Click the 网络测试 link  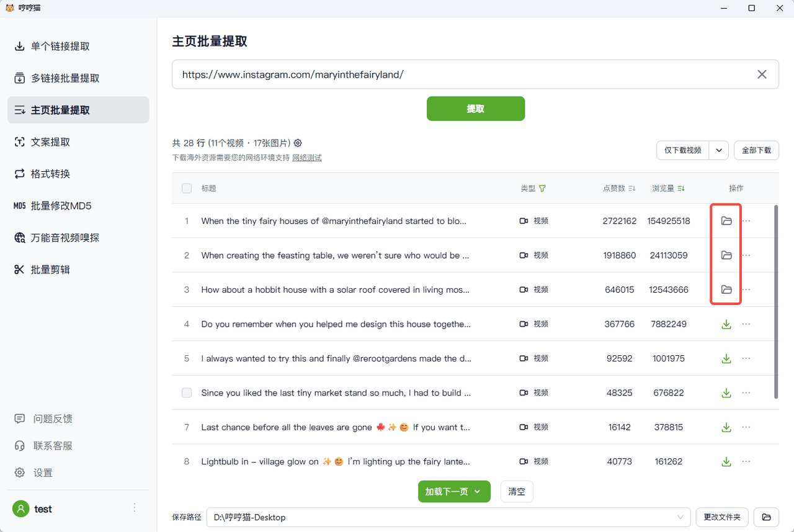tap(307, 158)
